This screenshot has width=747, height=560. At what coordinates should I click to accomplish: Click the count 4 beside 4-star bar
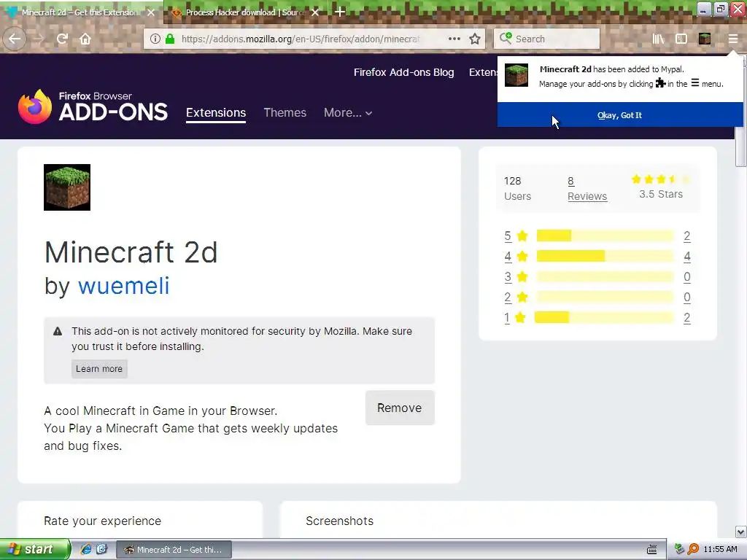pos(687,256)
